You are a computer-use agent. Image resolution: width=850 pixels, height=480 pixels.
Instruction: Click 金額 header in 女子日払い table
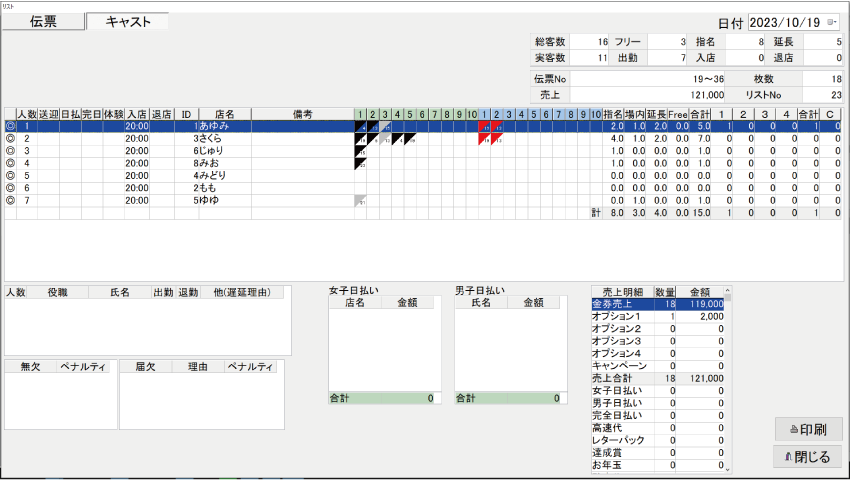click(408, 303)
